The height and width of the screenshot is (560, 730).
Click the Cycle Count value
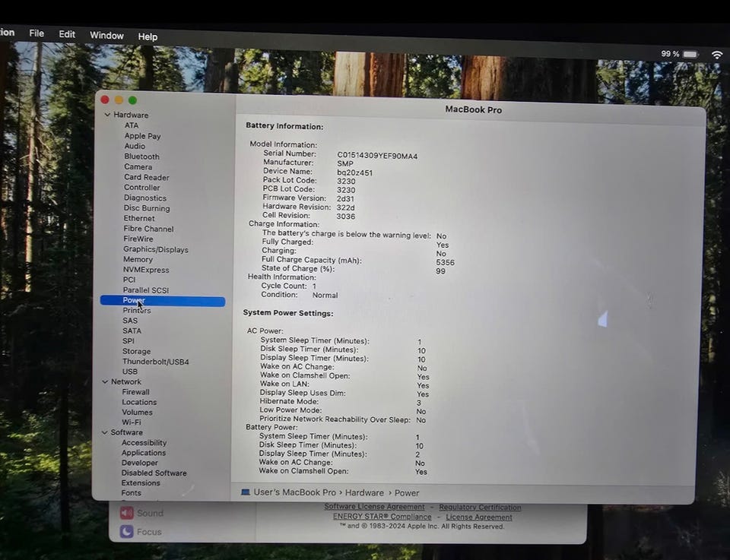(x=314, y=286)
